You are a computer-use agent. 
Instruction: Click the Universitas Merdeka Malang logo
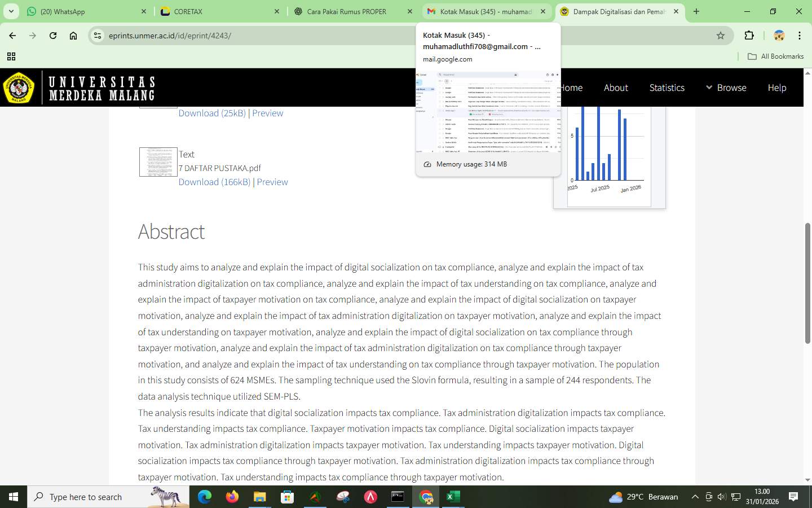(x=19, y=88)
